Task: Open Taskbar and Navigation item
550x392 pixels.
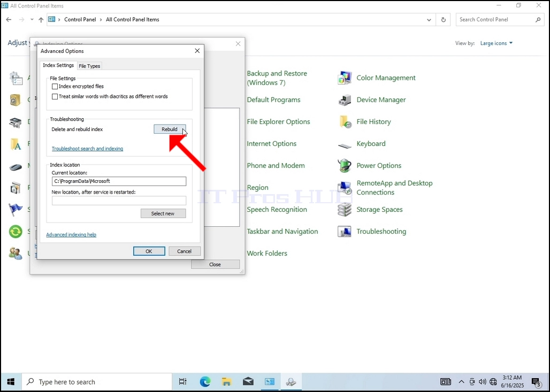Action: (282, 232)
